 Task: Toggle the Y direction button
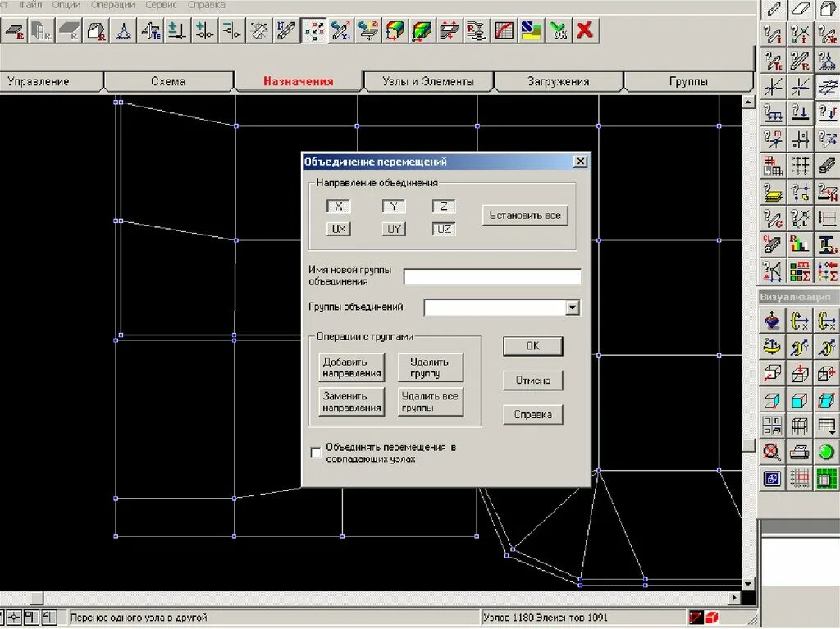pos(394,207)
